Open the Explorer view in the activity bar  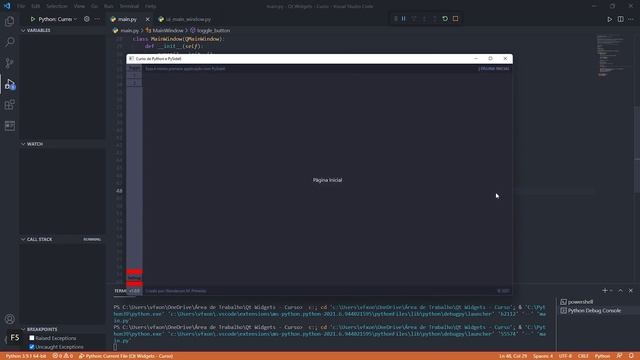tap(10, 21)
